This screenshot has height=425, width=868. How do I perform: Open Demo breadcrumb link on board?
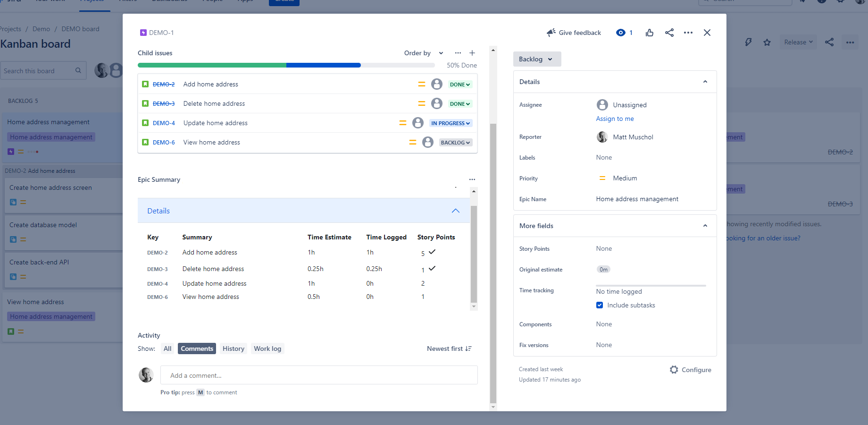41,29
